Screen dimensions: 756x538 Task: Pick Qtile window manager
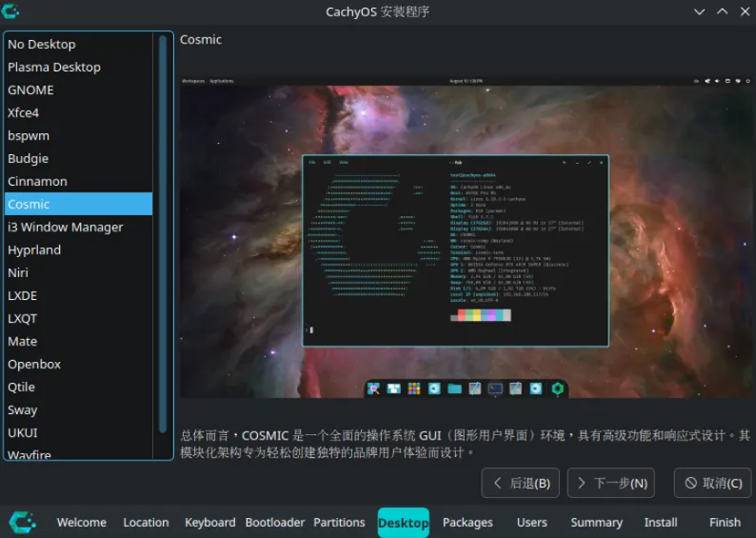tap(79, 388)
